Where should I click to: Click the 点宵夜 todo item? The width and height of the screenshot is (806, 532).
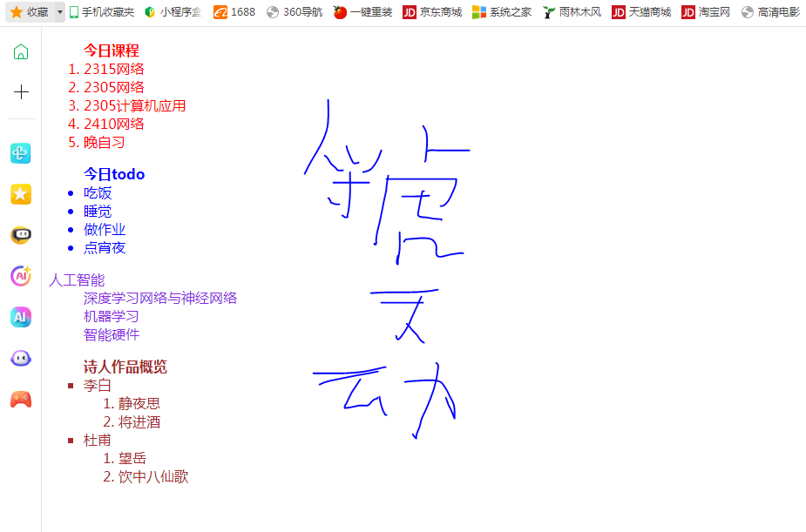105,248
